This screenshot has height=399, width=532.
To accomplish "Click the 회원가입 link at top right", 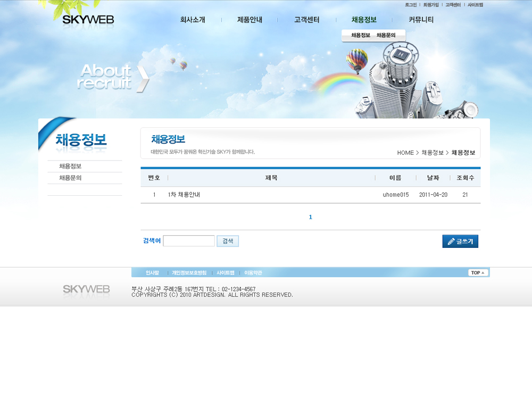I will (x=431, y=5).
